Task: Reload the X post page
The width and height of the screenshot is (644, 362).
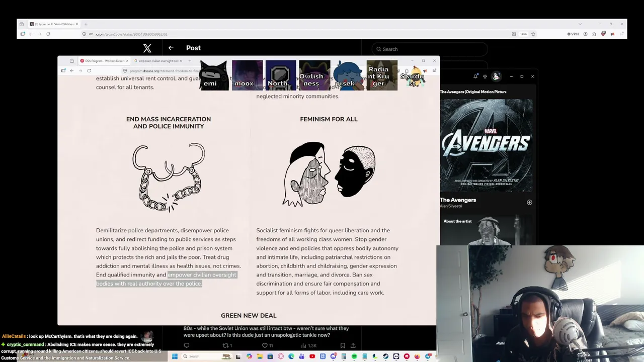Action: pos(48,34)
